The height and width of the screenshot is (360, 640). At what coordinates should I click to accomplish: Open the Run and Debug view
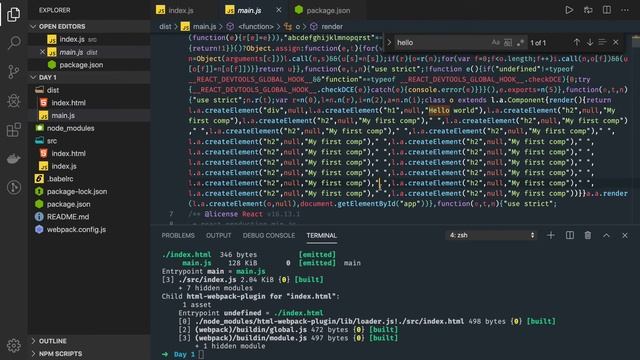[13, 101]
